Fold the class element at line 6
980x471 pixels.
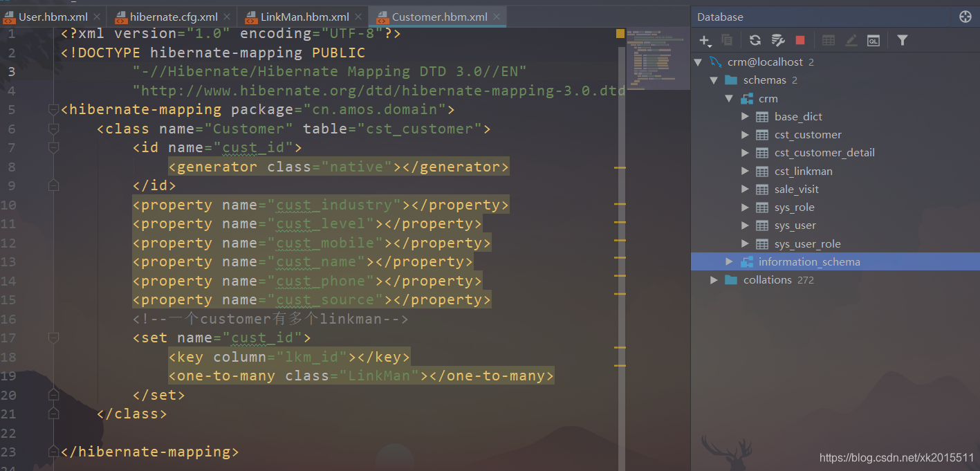(x=53, y=129)
